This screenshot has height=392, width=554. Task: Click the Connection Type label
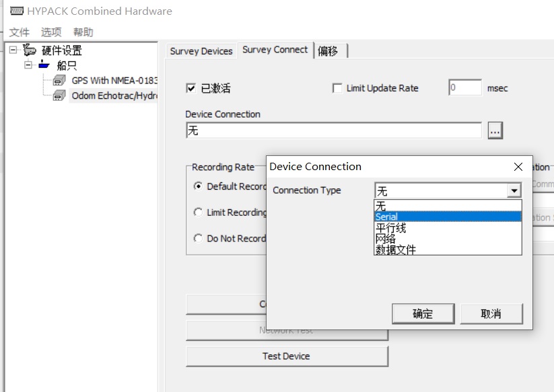tap(307, 190)
